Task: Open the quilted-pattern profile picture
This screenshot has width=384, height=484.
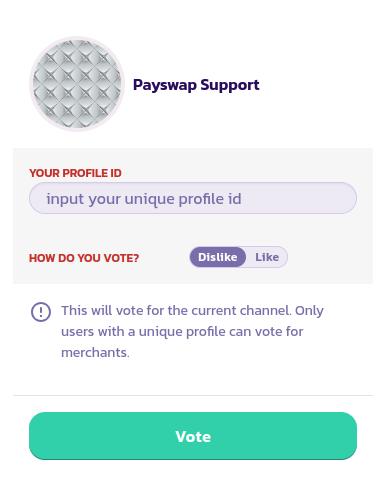Action: (x=77, y=84)
